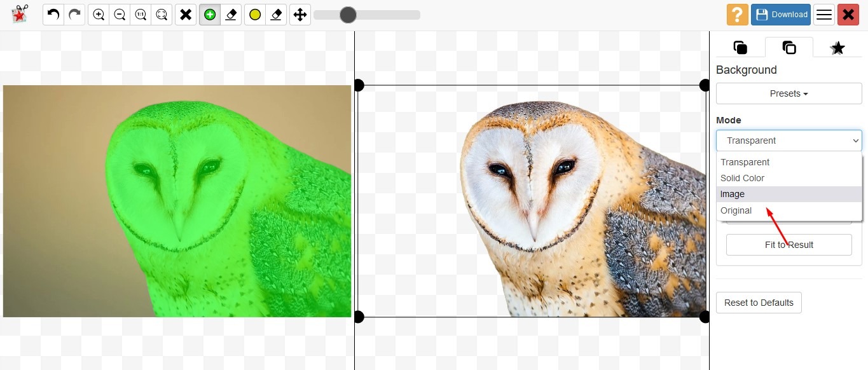
Task: Clear all marks with black X tool
Action: 186,15
